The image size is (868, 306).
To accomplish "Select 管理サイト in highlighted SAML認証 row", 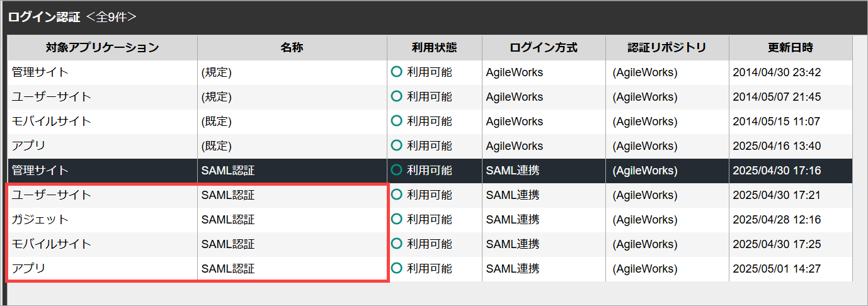I will [x=40, y=171].
